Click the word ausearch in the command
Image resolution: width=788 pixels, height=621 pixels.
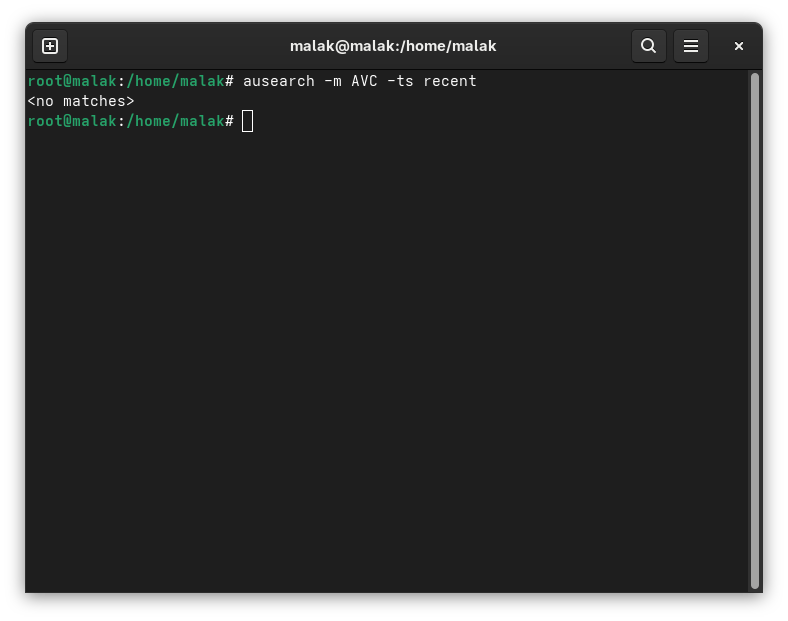278,81
